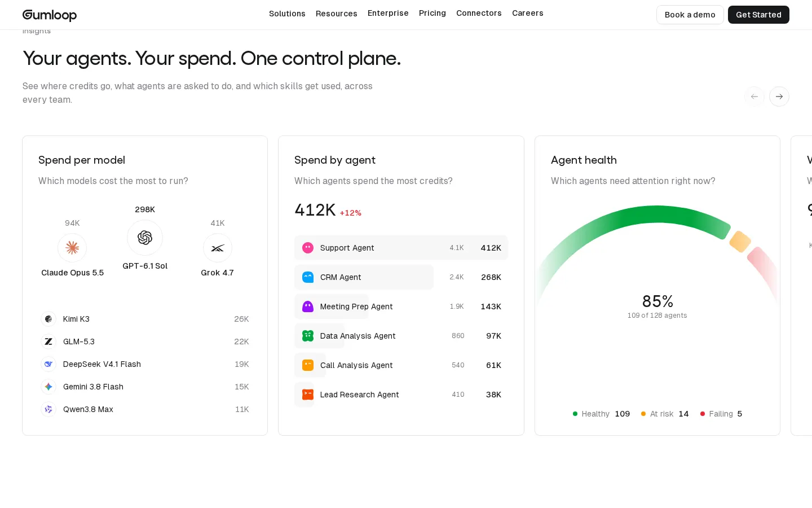Image resolution: width=812 pixels, height=508 pixels.
Task: Click the blue CRM Agent icon
Action: tap(308, 277)
